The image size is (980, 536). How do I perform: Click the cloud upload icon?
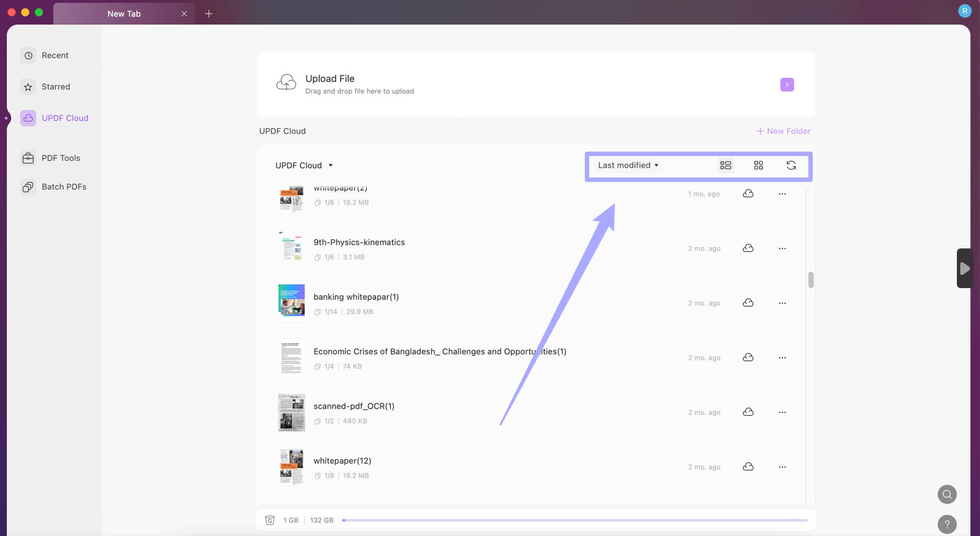pos(286,83)
